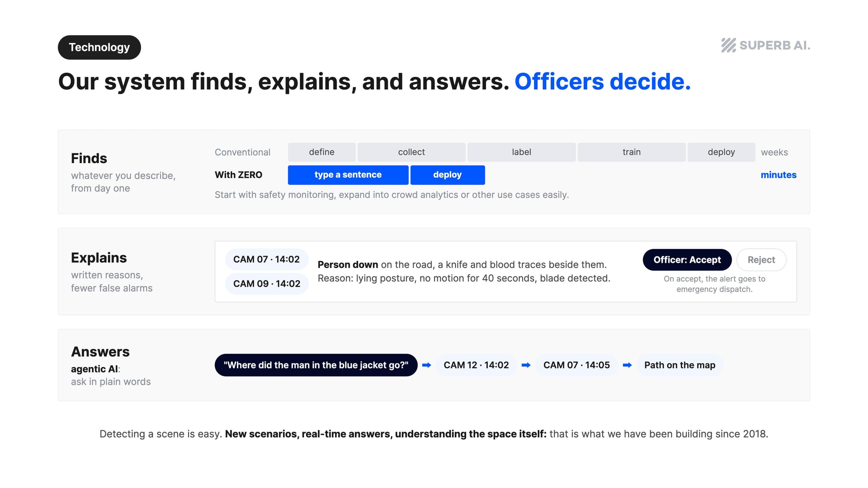
Task: Select the conventional 'define' step
Action: pyautogui.click(x=322, y=152)
